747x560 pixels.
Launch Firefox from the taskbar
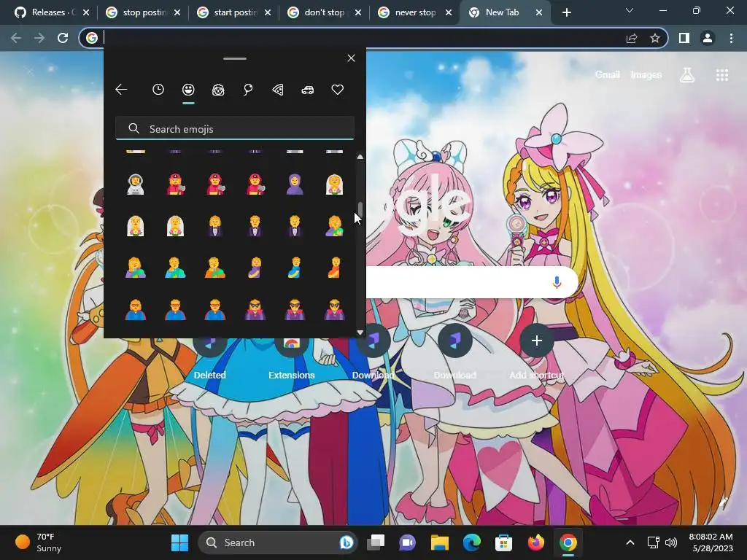(x=536, y=542)
